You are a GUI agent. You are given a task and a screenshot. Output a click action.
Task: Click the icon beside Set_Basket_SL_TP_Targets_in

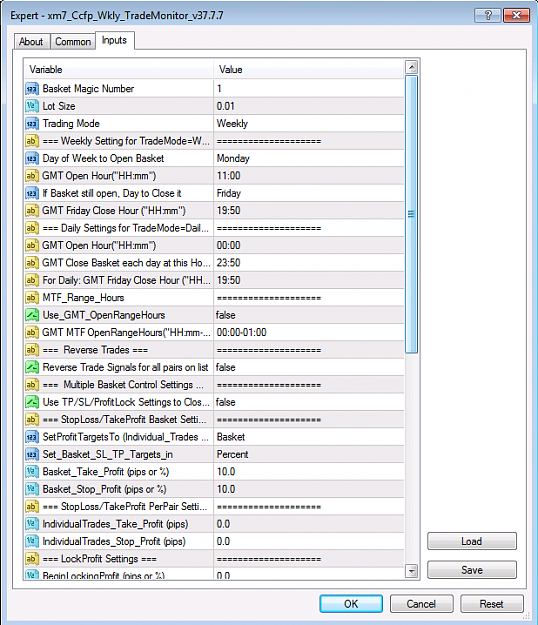(x=32, y=454)
